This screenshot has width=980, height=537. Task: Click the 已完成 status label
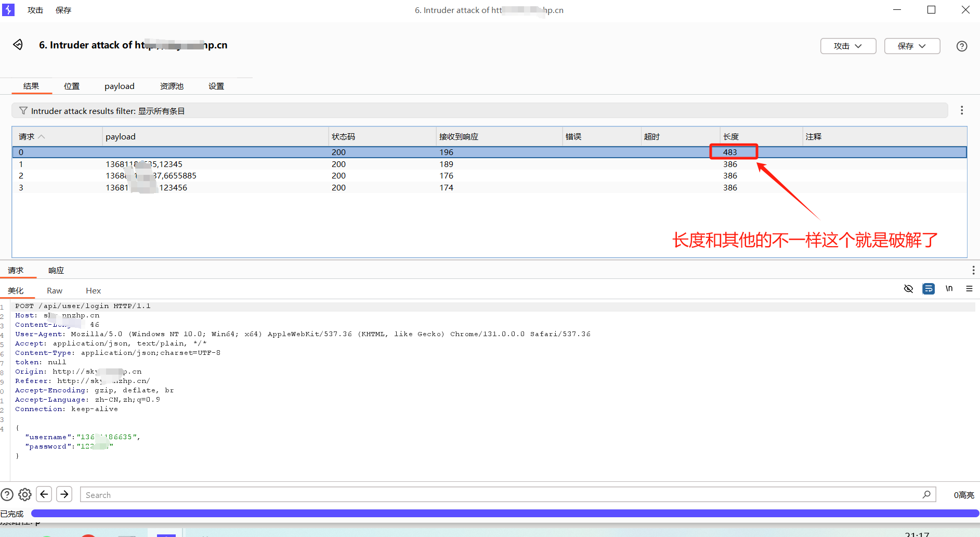12,514
